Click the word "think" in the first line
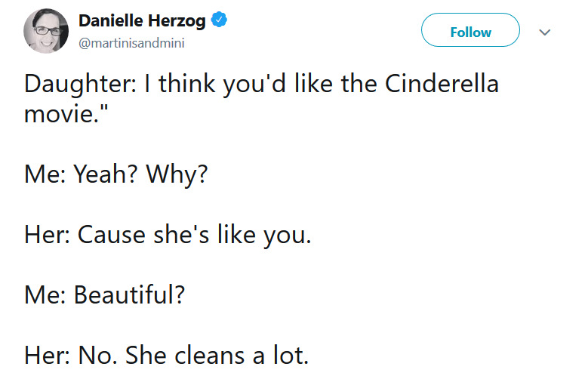 pyautogui.click(x=187, y=83)
